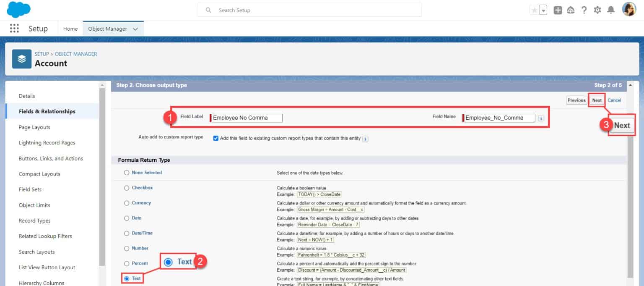Open Fields & Relationships in the sidebar
644x286 pixels.
47,111
